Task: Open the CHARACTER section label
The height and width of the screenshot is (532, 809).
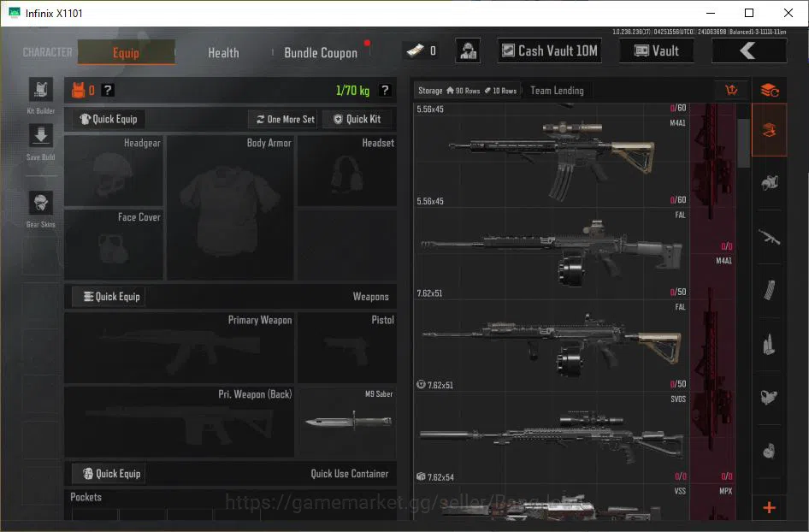Action: coord(48,53)
